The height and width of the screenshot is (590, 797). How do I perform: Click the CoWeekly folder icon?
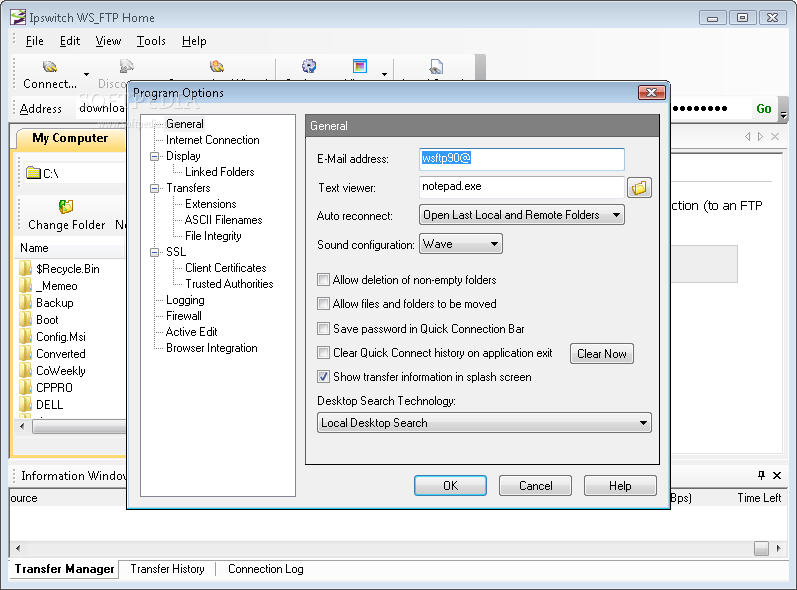coord(25,370)
